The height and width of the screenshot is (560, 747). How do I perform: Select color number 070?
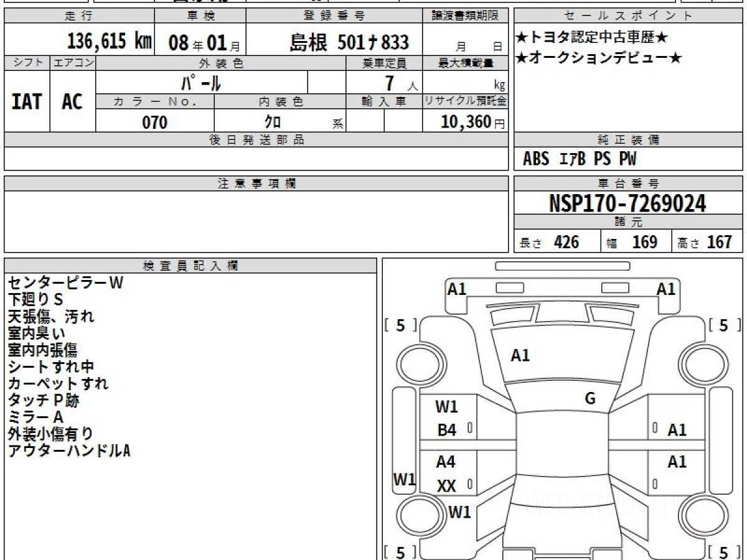(x=154, y=122)
